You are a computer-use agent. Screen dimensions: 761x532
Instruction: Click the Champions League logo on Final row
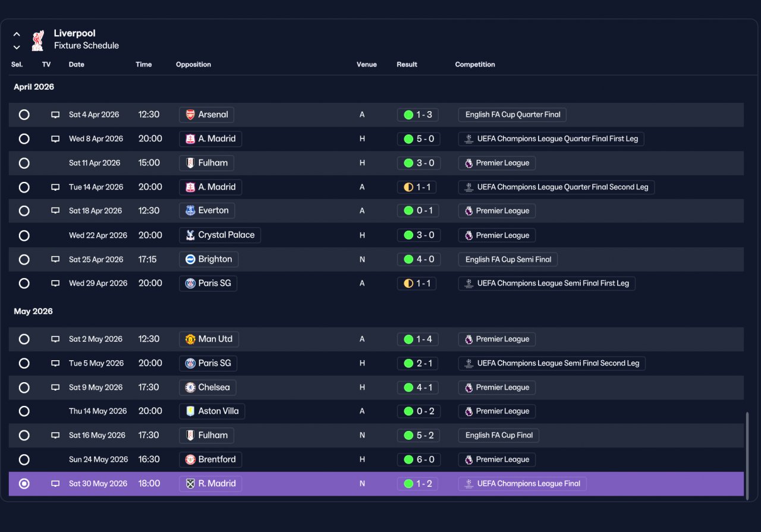point(468,484)
